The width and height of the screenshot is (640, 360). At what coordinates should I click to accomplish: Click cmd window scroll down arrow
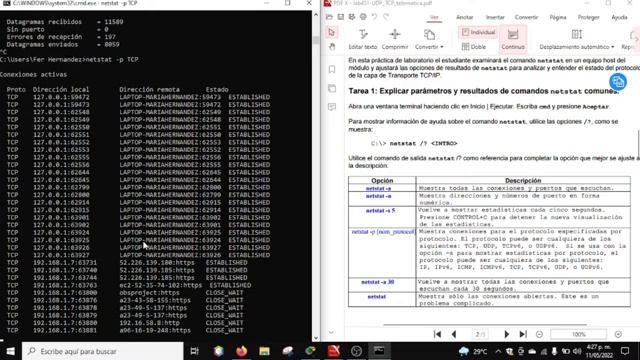pos(316,338)
